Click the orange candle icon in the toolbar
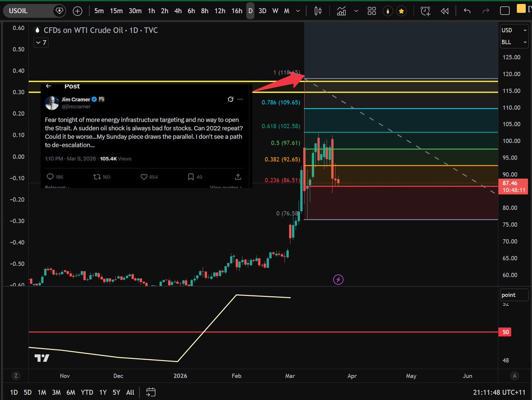The image size is (532, 400). click(387, 11)
